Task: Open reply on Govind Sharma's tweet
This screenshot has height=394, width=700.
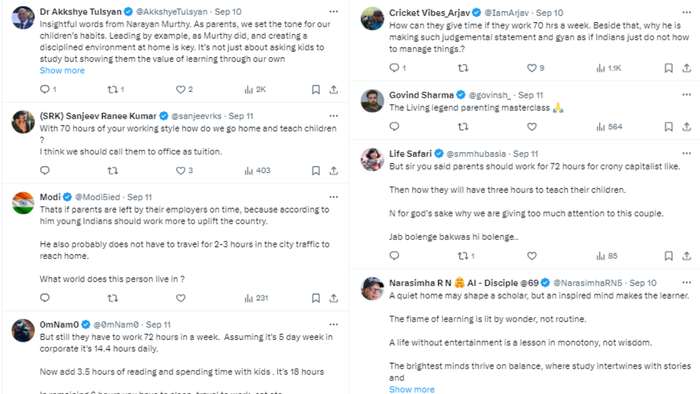Action: (394, 127)
